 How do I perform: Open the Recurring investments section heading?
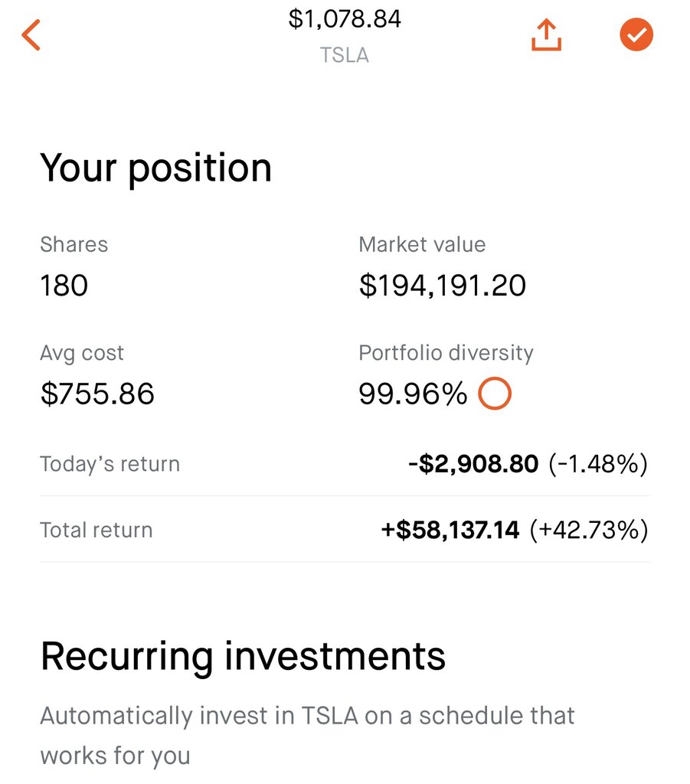pyautogui.click(x=243, y=656)
